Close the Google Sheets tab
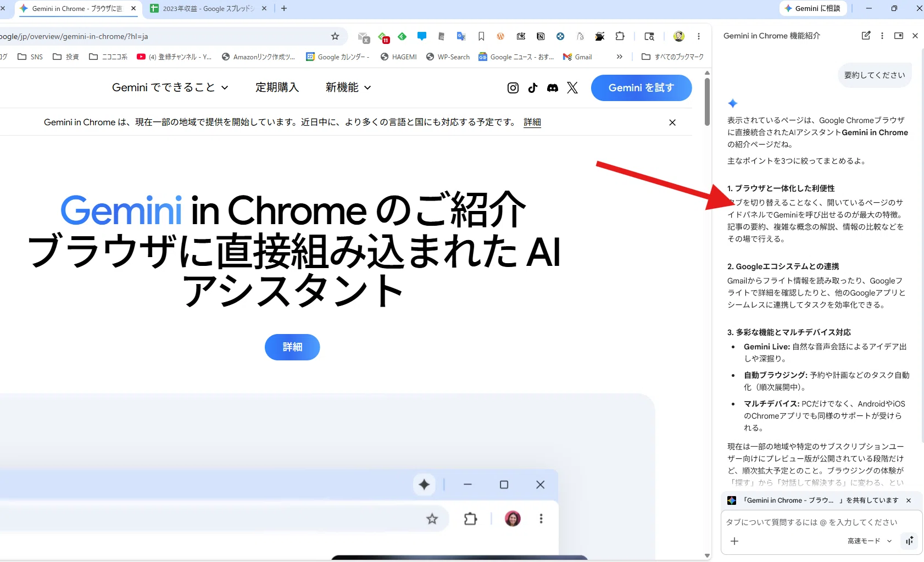The image size is (924, 562). pyautogui.click(x=264, y=9)
